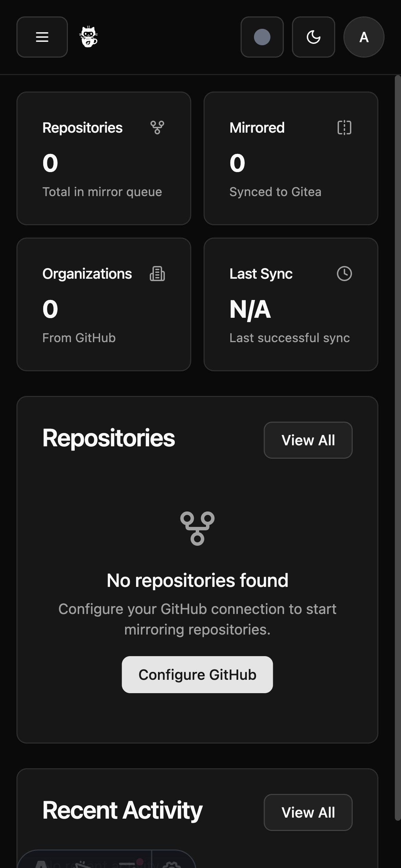Screen dimensions: 401x868
Task: Click the mirror icon in the Mirrored card
Action: tap(344, 128)
